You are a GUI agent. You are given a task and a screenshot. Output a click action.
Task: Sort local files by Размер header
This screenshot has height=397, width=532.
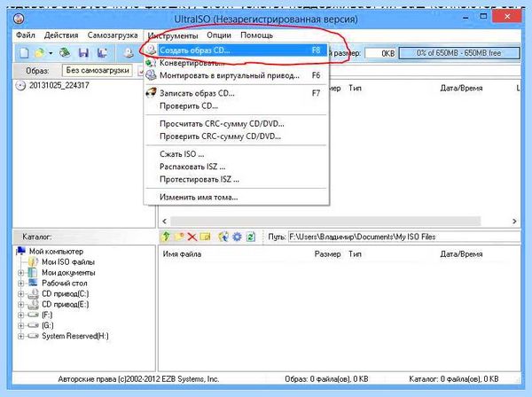coord(327,254)
